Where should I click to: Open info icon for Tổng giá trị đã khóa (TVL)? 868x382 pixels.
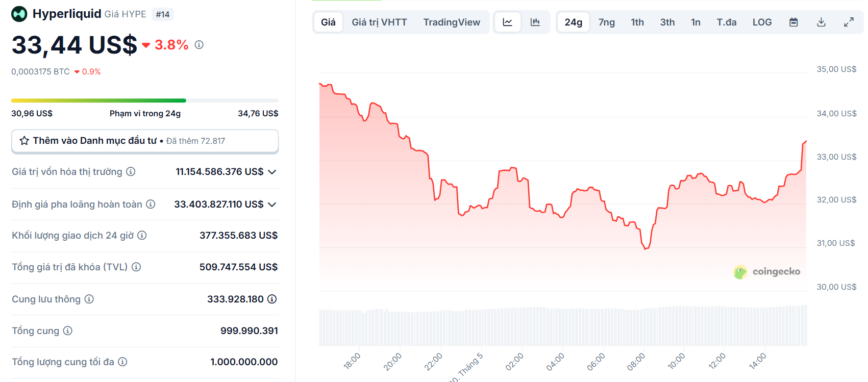tap(136, 267)
